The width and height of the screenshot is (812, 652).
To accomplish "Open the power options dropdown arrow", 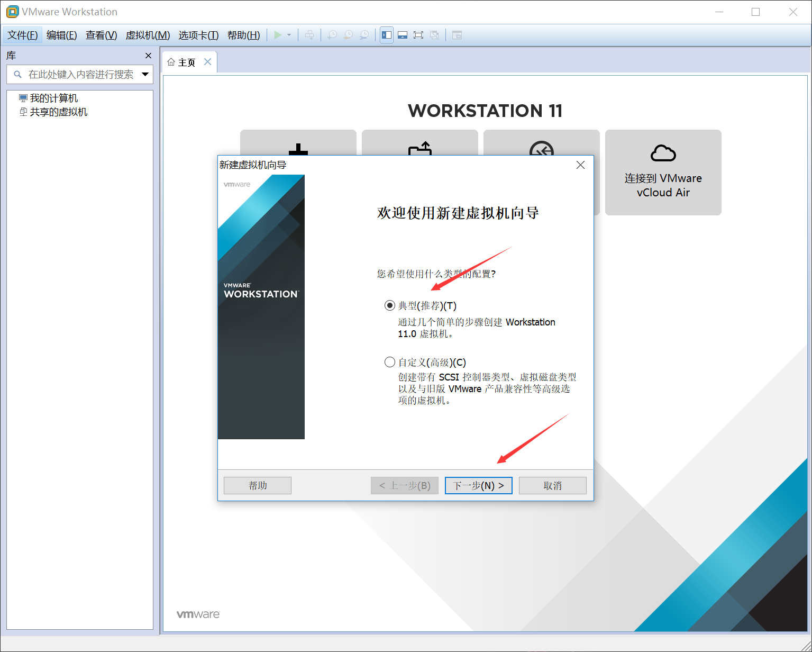I will (x=289, y=35).
